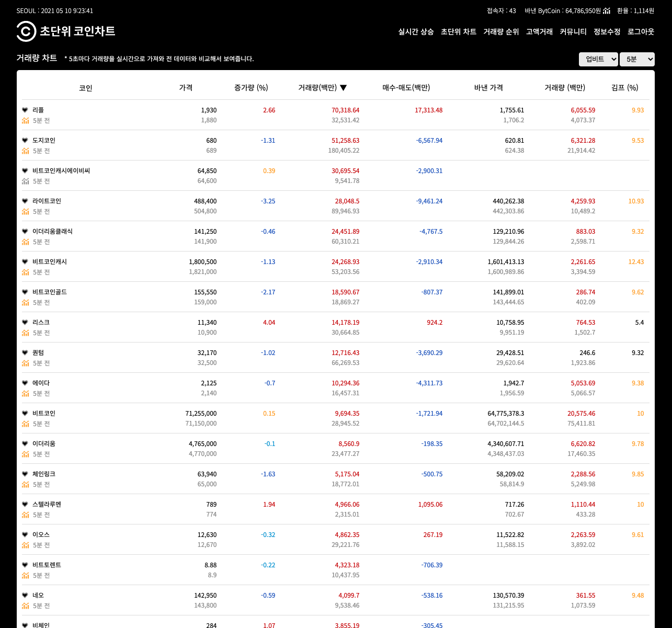The width and height of the screenshot is (672, 628).
Task: Click the 증가량 (%) column header
Action: click(251, 88)
